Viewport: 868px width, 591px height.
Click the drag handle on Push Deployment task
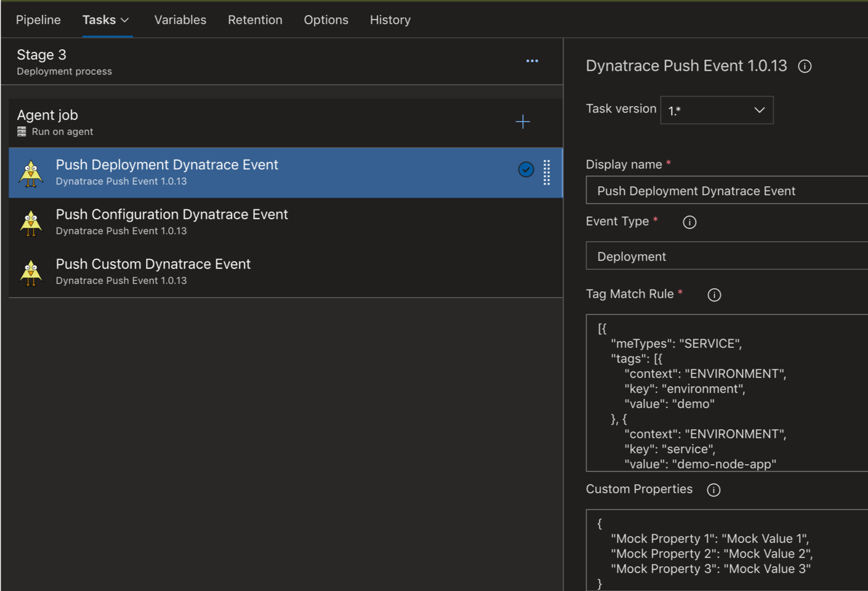tap(547, 172)
